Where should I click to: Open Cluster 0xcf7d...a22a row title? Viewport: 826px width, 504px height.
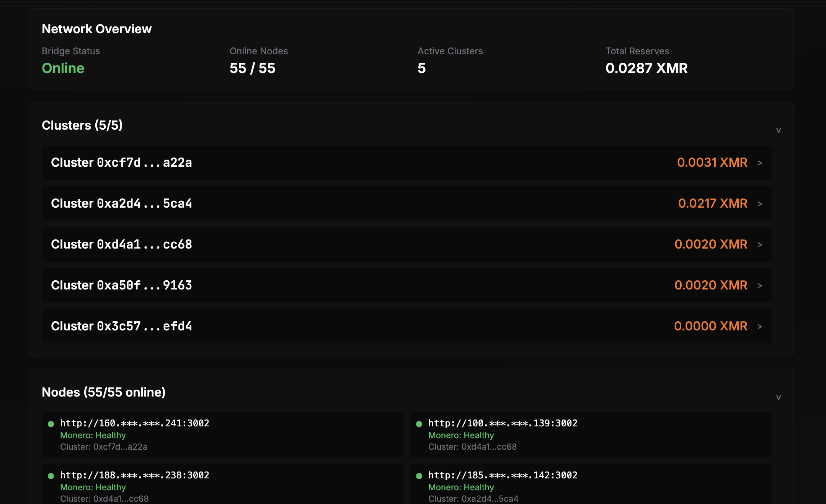121,163
